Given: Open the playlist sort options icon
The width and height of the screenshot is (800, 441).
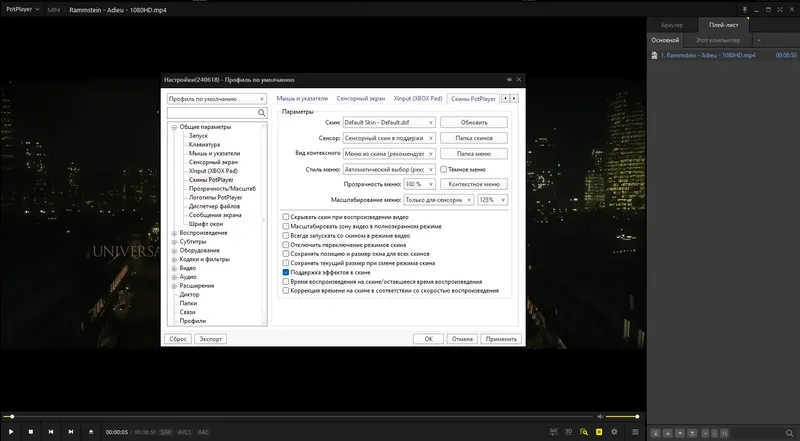Looking at the screenshot, I should (724, 433).
